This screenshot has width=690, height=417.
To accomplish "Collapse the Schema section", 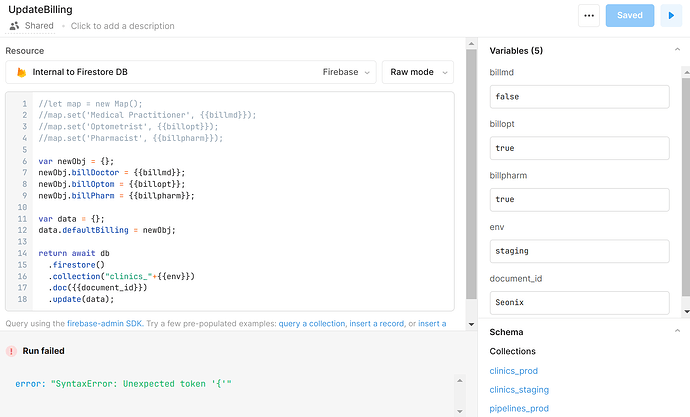I will pos(677,331).
